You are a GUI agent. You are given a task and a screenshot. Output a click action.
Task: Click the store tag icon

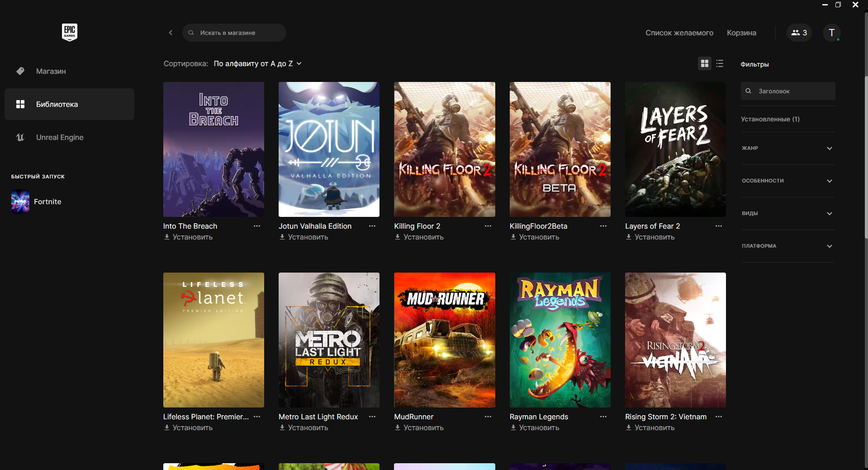[20, 71]
